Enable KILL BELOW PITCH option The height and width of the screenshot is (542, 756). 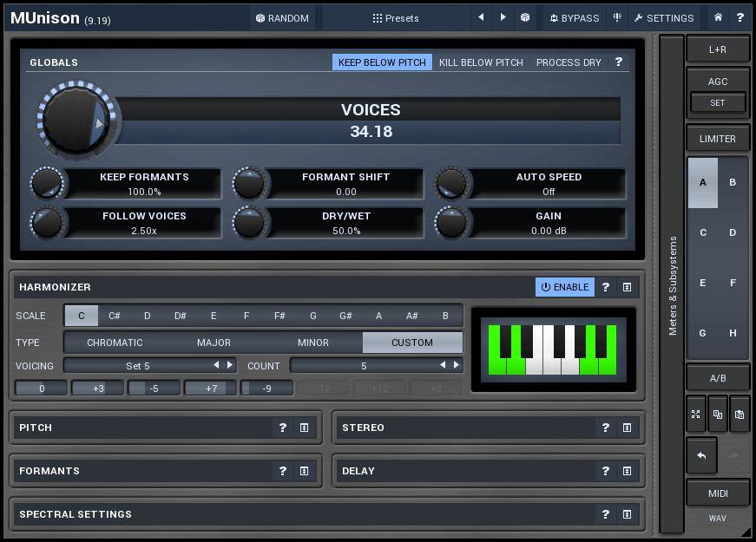[x=481, y=62]
